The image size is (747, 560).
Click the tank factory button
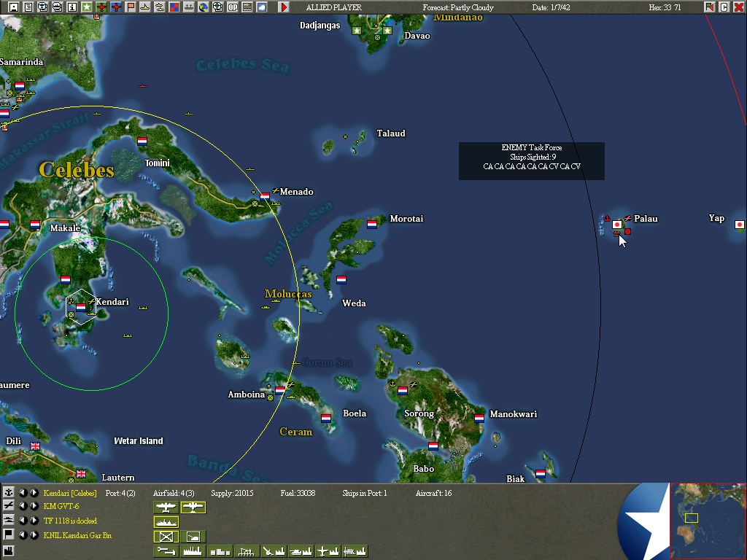pos(301,551)
